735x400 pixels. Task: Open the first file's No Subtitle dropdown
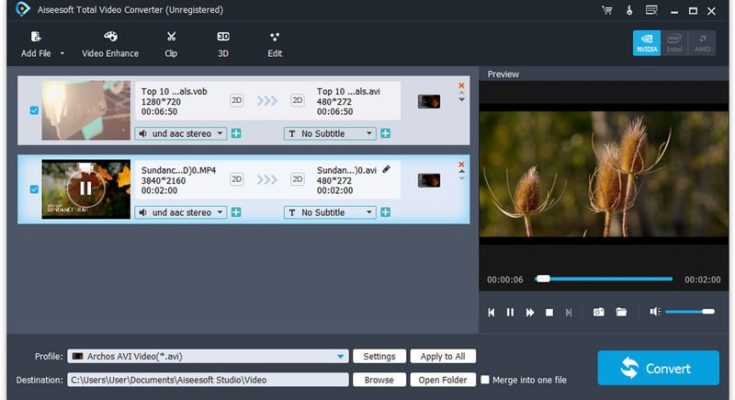pyautogui.click(x=369, y=133)
